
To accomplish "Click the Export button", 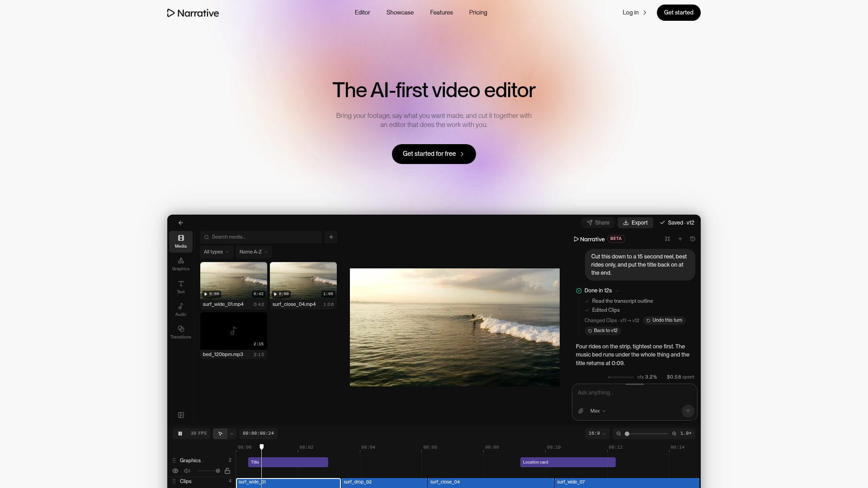I will pos(635,223).
